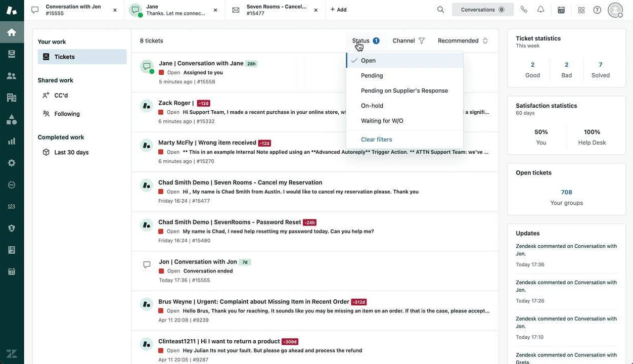Select the Pending status filter option
Viewport: 633px width, 364px height.
(x=372, y=75)
